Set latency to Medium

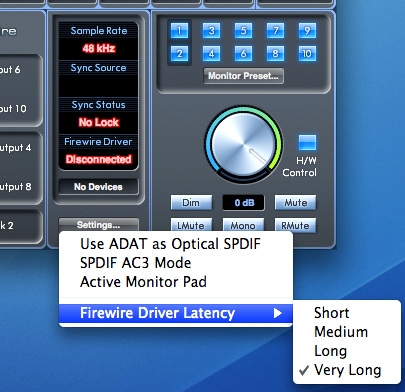[347, 332]
